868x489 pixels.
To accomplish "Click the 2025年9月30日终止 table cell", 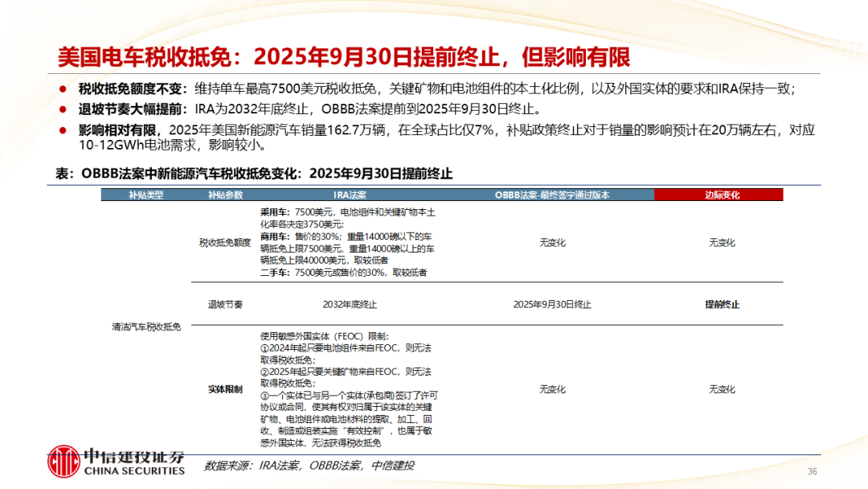I will 552,305.
